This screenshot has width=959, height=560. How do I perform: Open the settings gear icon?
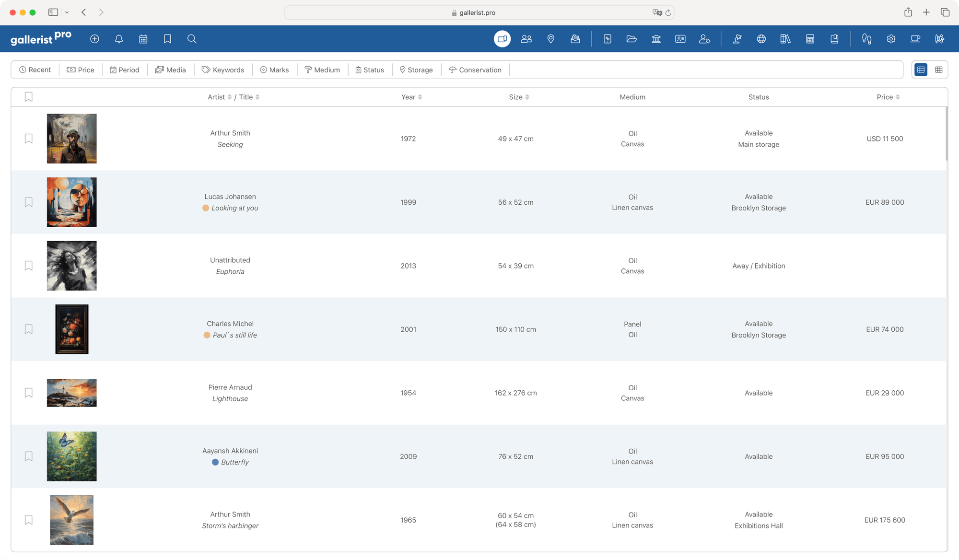pos(891,39)
